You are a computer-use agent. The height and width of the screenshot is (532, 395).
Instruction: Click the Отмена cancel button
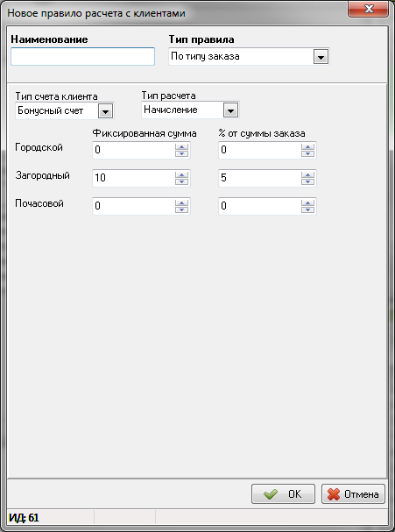[353, 493]
